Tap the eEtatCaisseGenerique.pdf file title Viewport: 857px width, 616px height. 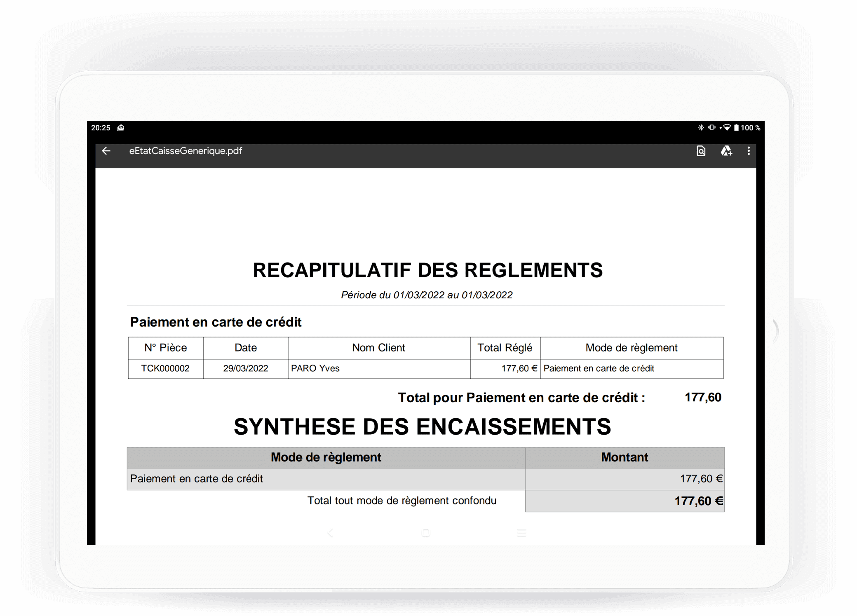[x=185, y=151]
